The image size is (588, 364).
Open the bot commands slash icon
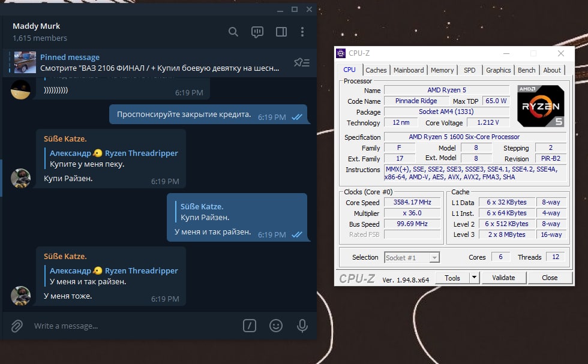tap(250, 326)
